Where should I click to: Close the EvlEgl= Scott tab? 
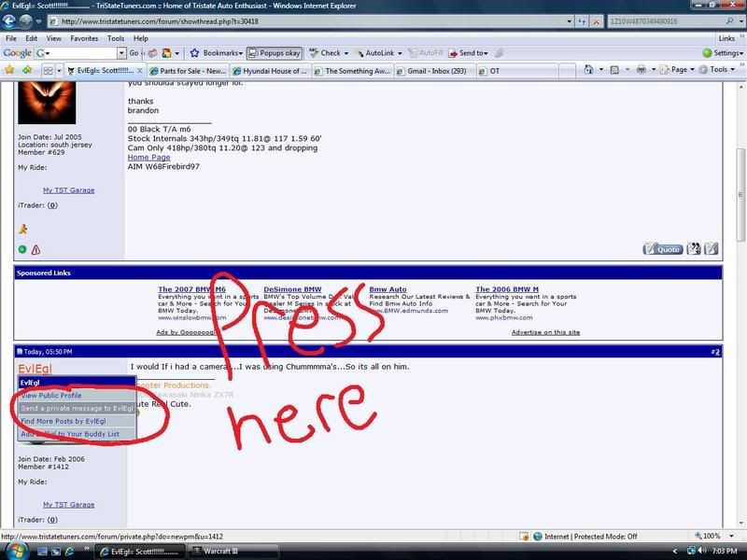coord(139,71)
